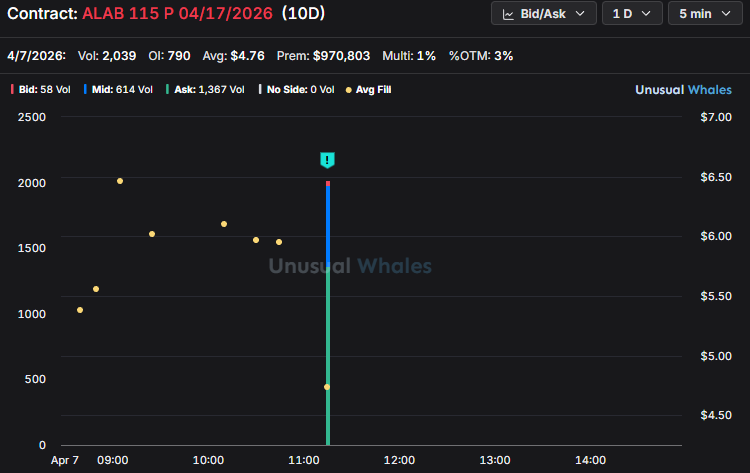750x473 pixels.
Task: Click the 4/7/2026 date label
Action: click(36, 56)
